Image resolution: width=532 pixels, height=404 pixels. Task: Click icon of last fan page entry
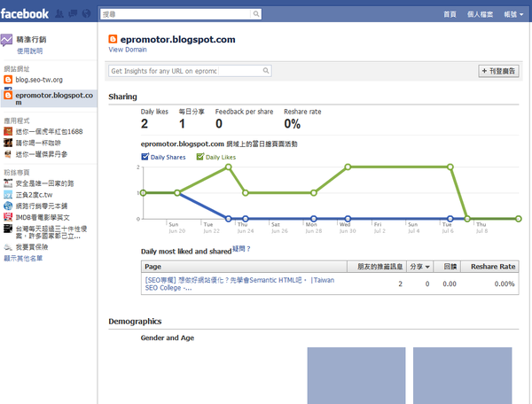pyautogui.click(x=8, y=247)
